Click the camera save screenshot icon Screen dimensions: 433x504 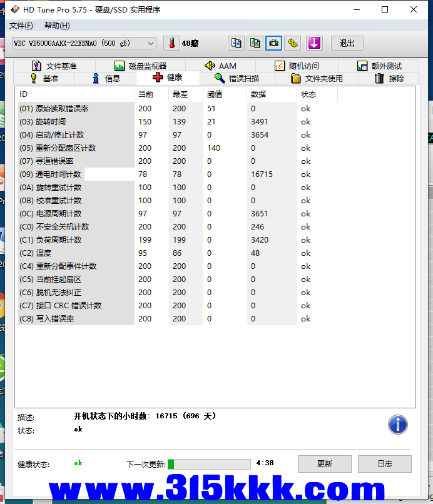pos(273,43)
